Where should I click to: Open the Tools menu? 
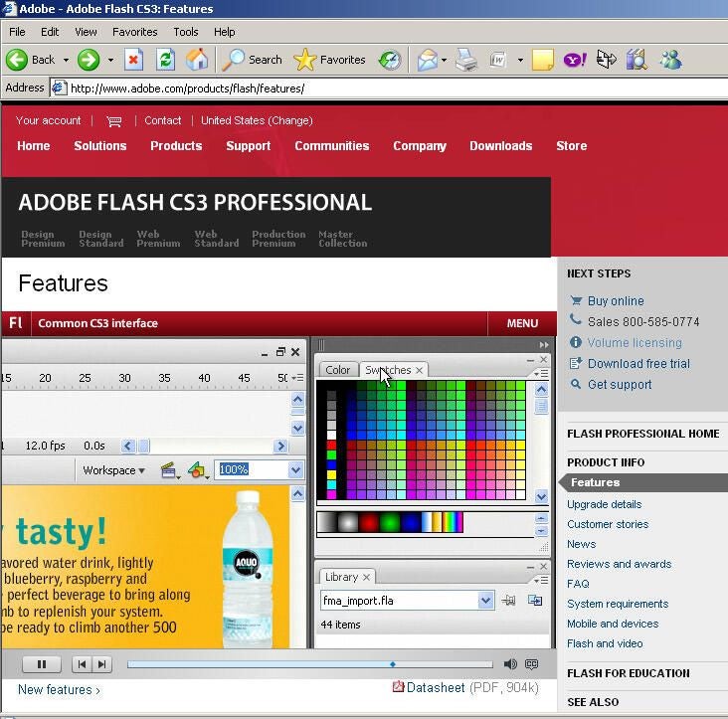(x=186, y=32)
